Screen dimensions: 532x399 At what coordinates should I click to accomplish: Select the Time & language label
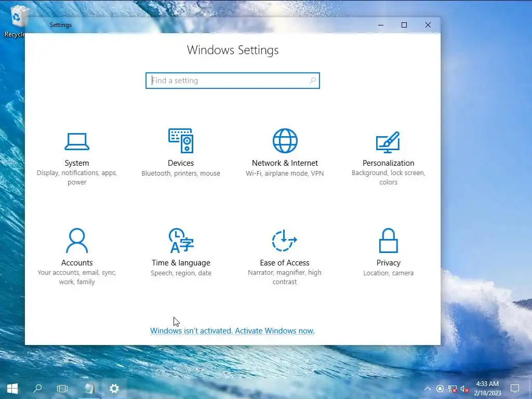click(181, 262)
